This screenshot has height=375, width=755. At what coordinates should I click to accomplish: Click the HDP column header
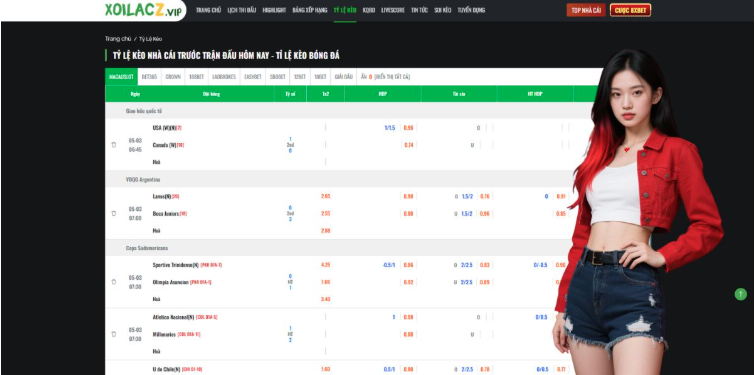coord(383,94)
